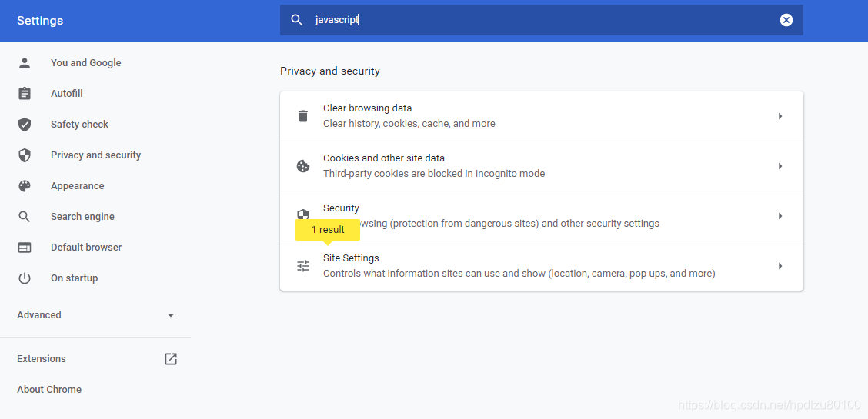The image size is (868, 419).
Task: Open the Extensions page link
Action: [x=42, y=359]
